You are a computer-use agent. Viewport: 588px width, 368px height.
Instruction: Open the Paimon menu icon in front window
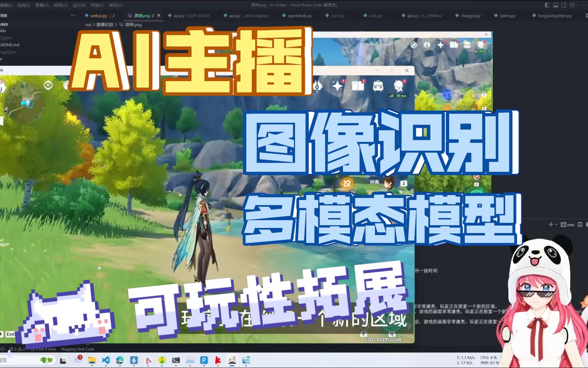click(x=399, y=85)
